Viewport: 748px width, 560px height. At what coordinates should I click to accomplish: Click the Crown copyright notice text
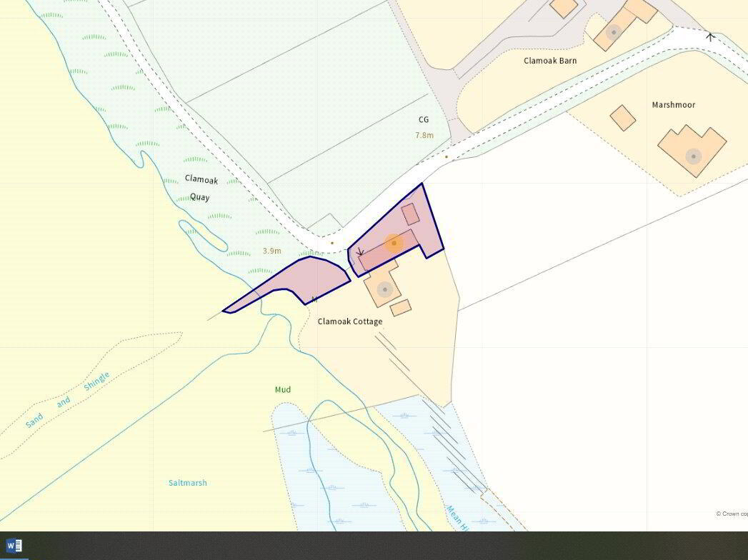click(732, 514)
